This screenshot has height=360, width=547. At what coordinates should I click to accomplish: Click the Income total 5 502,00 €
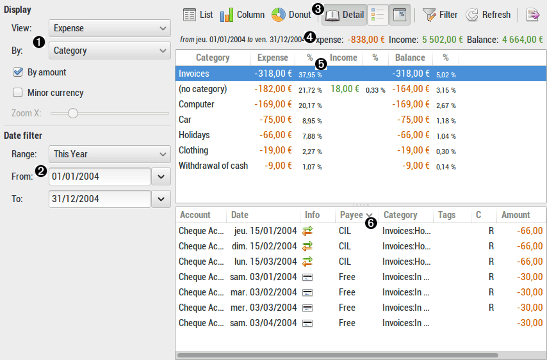point(442,40)
